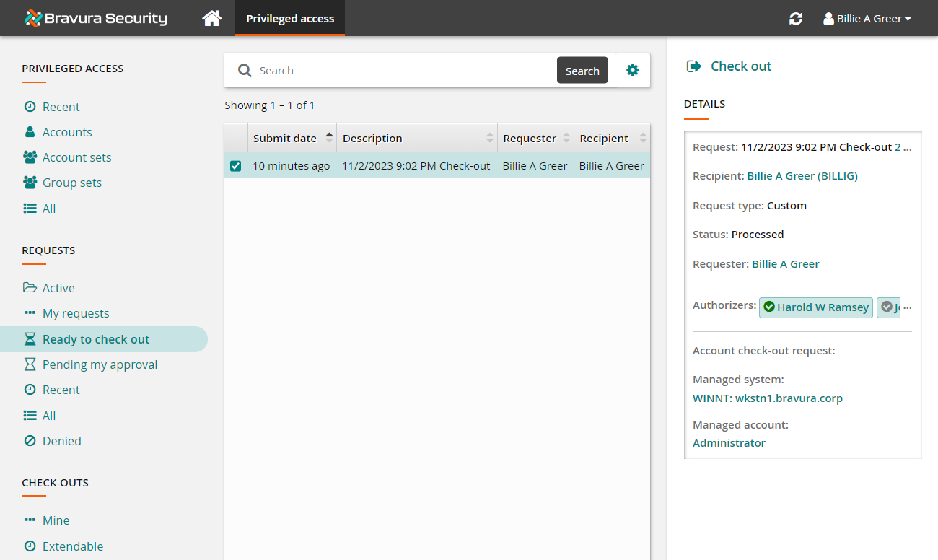Sort table by Description column
Screen dimensions: 938x560
click(x=372, y=139)
